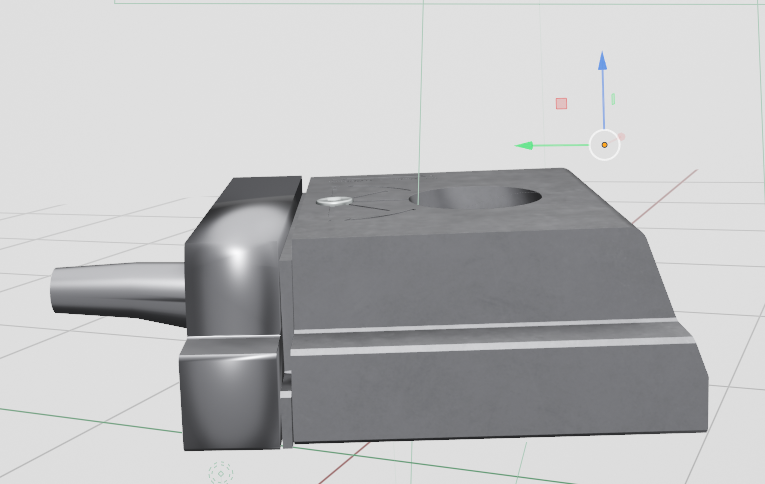The height and width of the screenshot is (484, 765).
Task: Click the vertical green line rising from the block
Action: point(420,100)
